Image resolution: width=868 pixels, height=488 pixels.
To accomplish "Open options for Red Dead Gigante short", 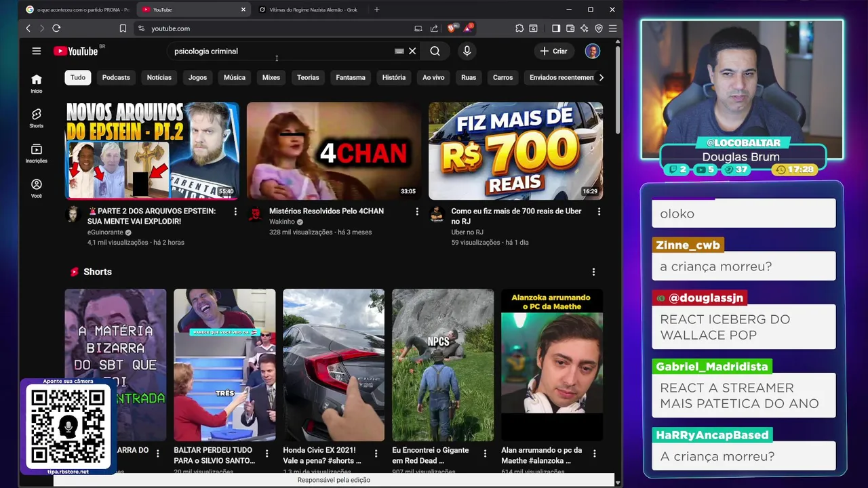I will click(x=485, y=453).
